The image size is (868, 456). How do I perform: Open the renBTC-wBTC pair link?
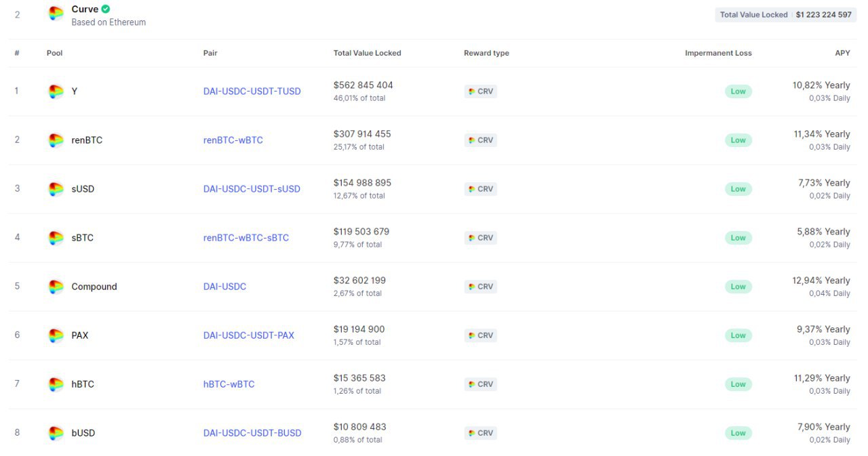coord(233,140)
